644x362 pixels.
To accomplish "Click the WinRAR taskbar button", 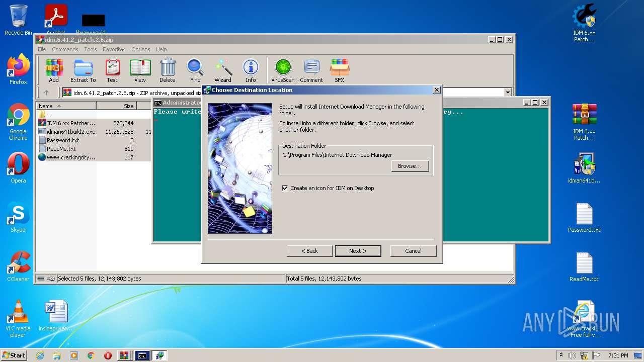I will [x=124, y=355].
